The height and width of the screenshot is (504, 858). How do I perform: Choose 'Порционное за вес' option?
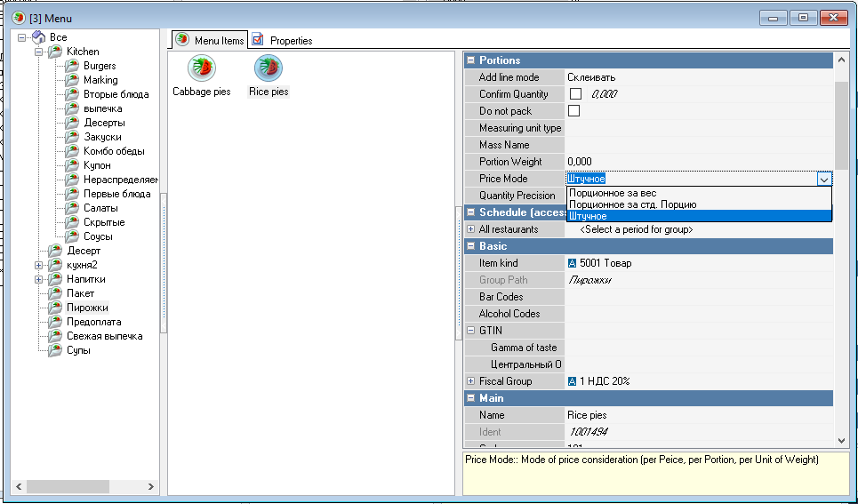pos(613,193)
